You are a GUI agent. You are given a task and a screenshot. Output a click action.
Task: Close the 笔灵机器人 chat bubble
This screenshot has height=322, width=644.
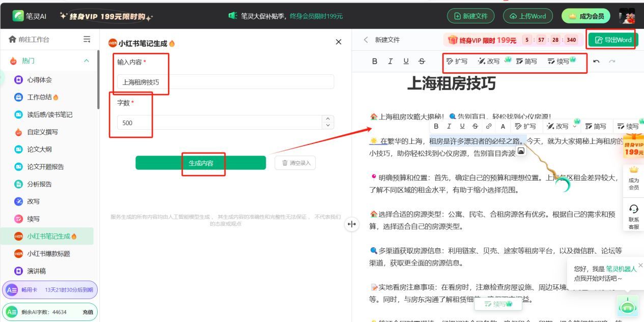coord(640,265)
